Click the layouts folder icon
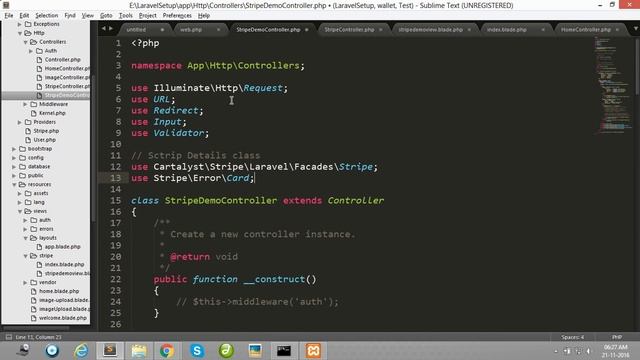 (34, 238)
